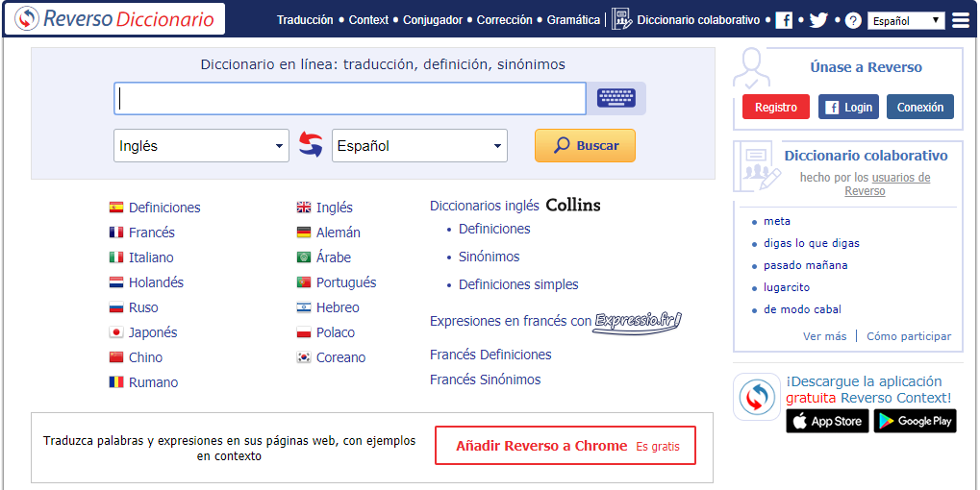The width and height of the screenshot is (980, 490).
Task: Follow the Ver más link
Action: (824, 336)
